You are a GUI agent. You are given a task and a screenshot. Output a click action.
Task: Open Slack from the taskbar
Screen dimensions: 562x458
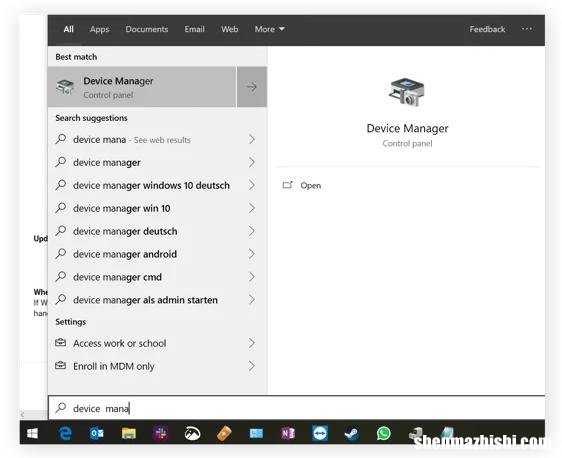pyautogui.click(x=161, y=433)
